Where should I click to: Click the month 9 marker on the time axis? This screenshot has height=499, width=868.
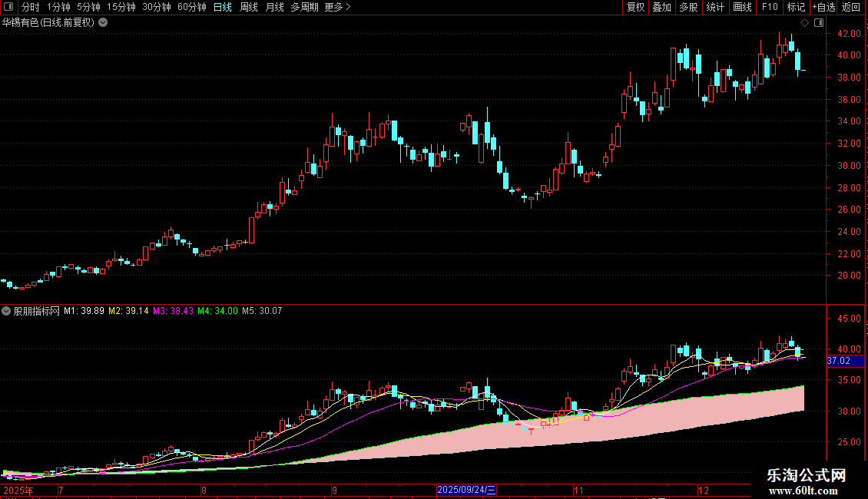[x=334, y=491]
